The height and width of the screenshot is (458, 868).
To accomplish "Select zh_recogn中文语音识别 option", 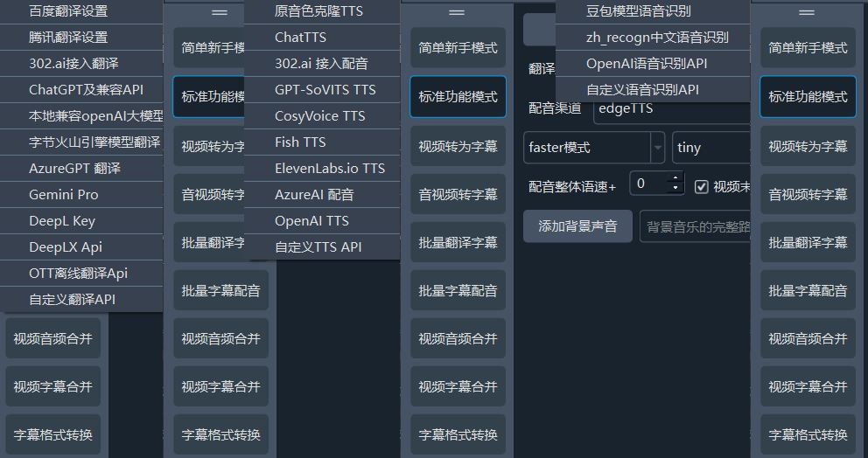I will [656, 38].
